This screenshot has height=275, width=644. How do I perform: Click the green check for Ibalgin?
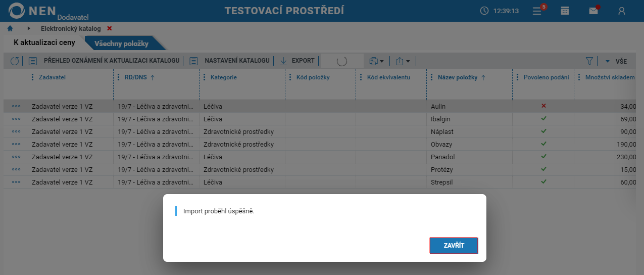(x=543, y=118)
